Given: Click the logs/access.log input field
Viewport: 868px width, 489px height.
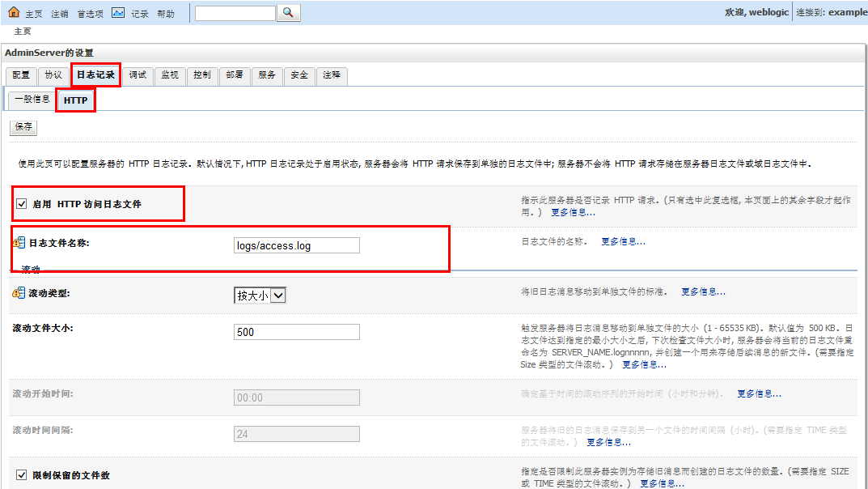Looking at the screenshot, I should click(294, 244).
